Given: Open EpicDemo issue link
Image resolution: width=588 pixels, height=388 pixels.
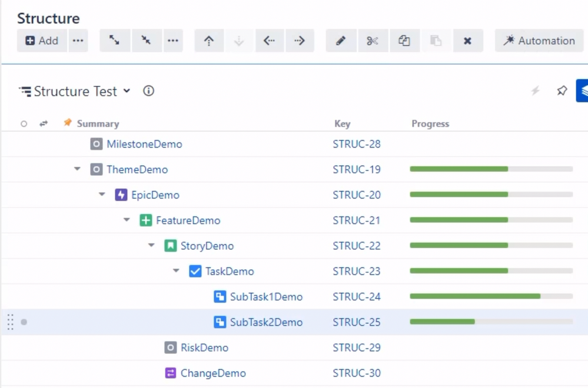Looking at the screenshot, I should point(155,195).
